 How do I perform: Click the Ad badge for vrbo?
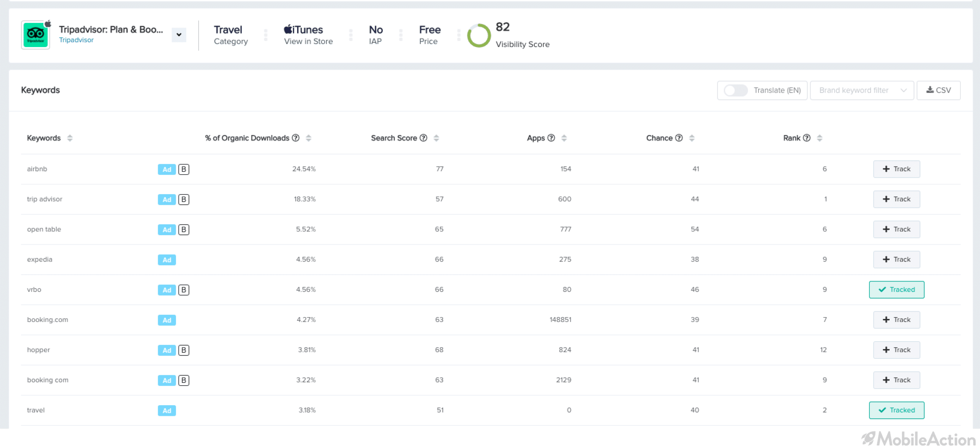[167, 290]
